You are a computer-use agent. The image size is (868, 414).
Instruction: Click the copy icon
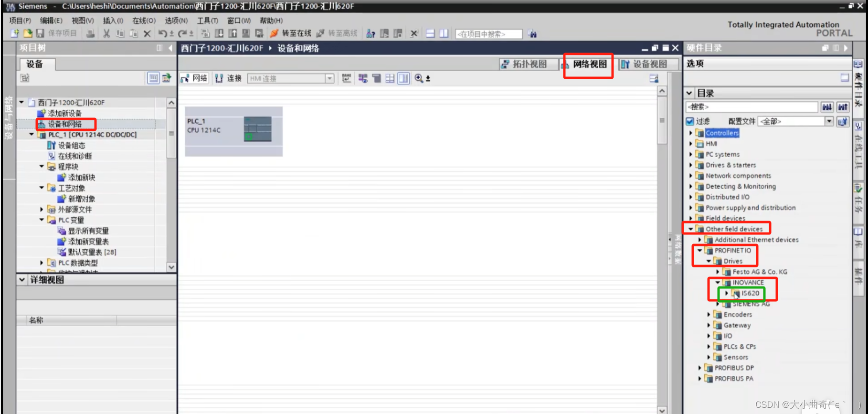coord(120,33)
